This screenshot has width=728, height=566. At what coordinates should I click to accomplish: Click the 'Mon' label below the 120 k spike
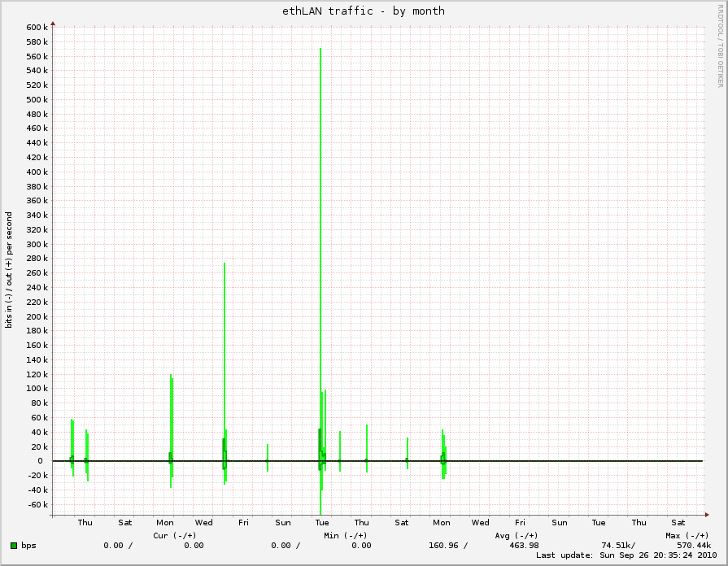(165, 523)
